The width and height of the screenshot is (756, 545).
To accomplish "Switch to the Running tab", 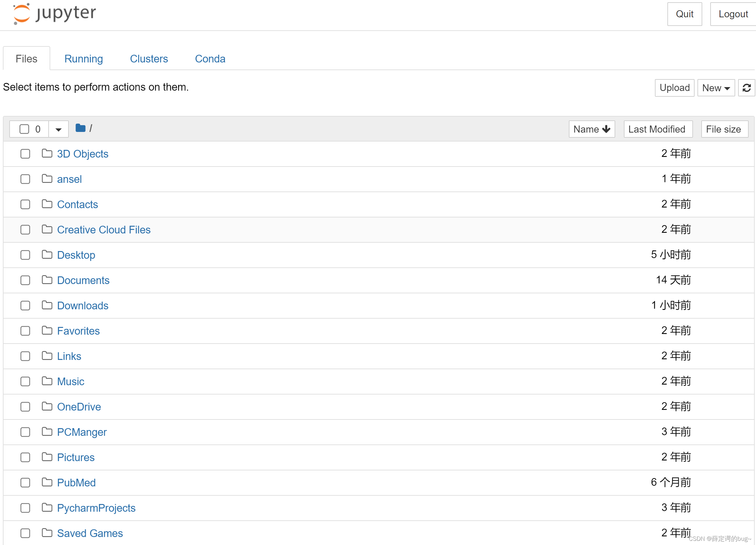I will tap(84, 58).
